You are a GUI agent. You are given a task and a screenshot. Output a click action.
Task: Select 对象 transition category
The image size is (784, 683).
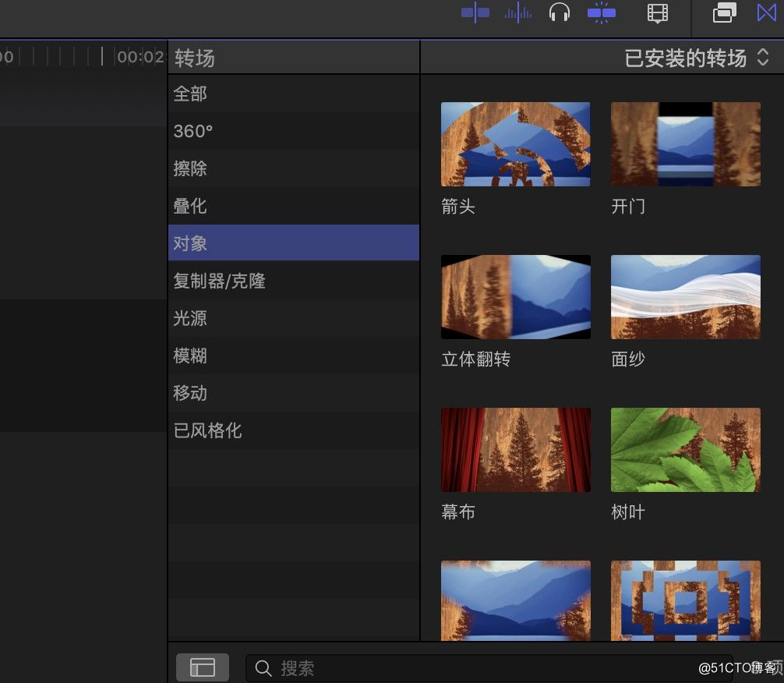[294, 242]
